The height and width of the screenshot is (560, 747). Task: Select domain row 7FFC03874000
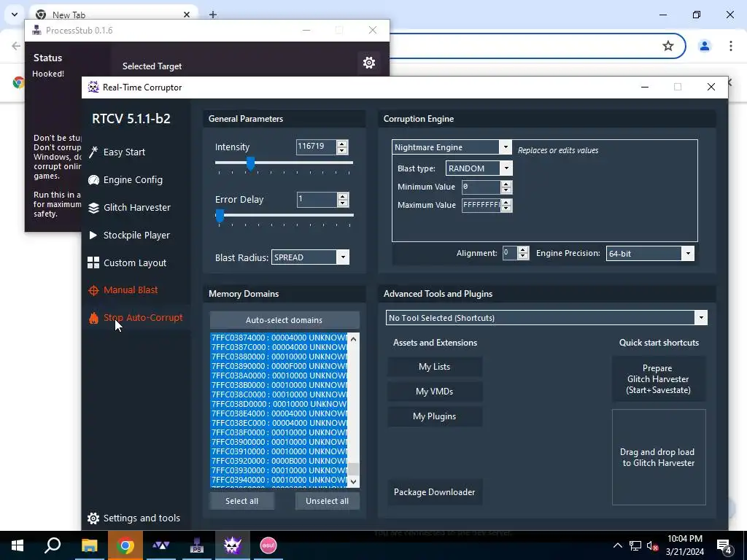(x=279, y=338)
